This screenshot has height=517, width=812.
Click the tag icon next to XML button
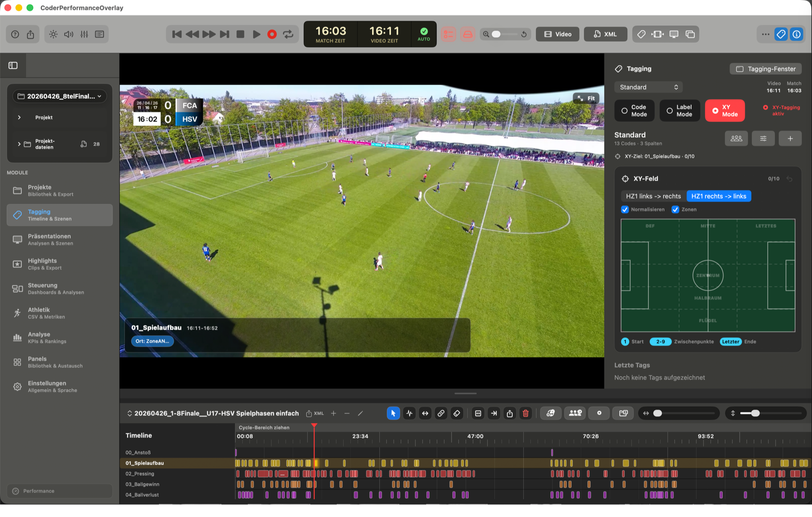[x=641, y=34]
